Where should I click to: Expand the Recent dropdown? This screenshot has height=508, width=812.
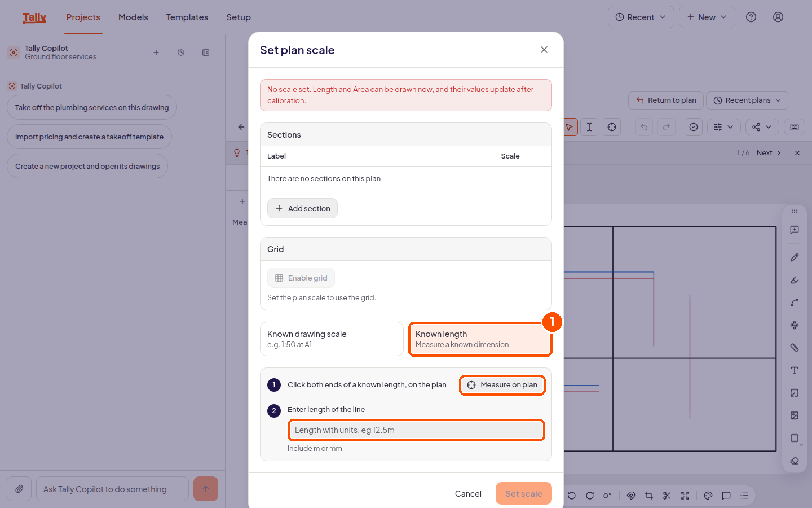pos(641,17)
